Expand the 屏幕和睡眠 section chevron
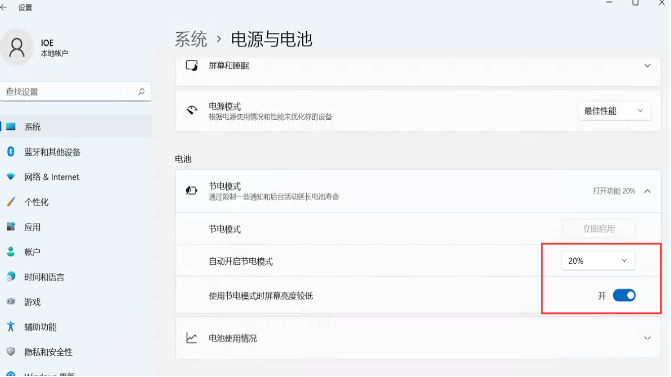This screenshot has width=671, height=377. tap(647, 66)
